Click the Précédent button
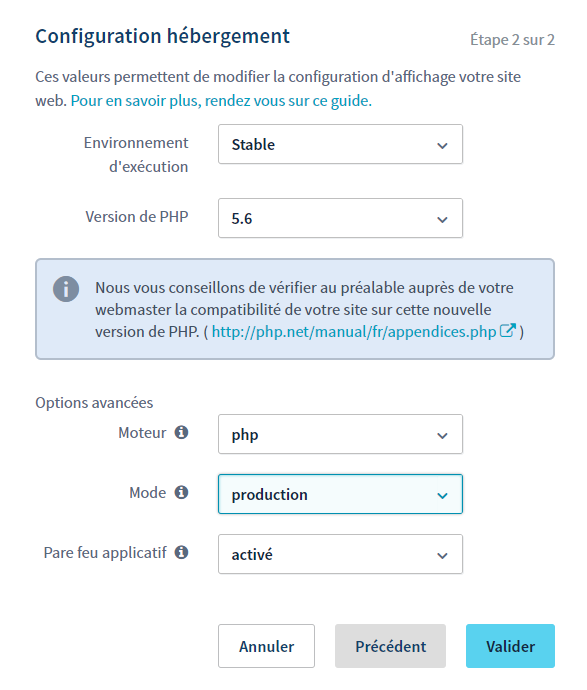The width and height of the screenshot is (587, 690). click(x=390, y=646)
